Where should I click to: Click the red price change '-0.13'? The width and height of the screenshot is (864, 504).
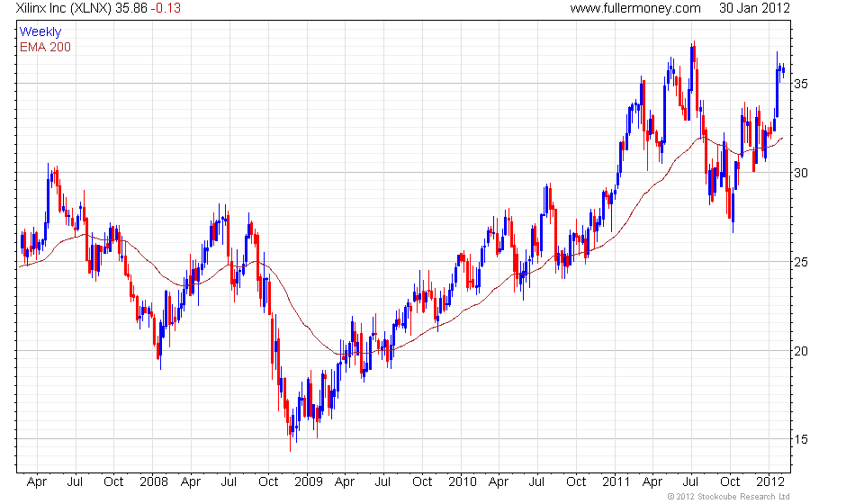click(x=166, y=8)
